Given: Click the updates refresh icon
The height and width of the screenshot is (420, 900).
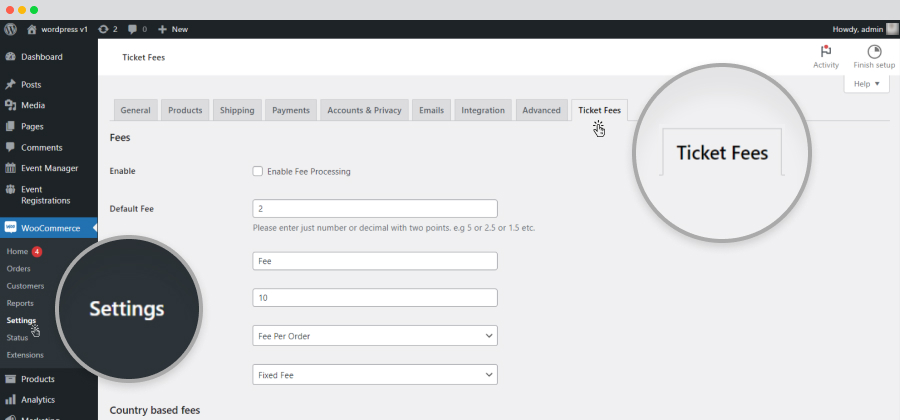Looking at the screenshot, I should pyautogui.click(x=103, y=29).
